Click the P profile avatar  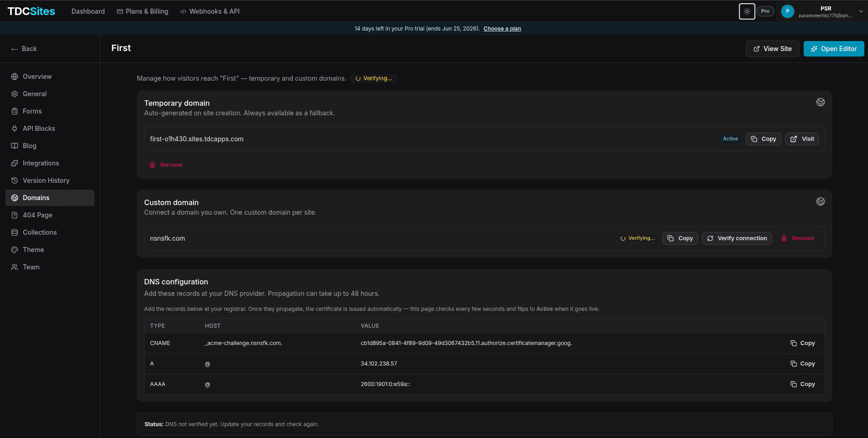click(x=787, y=11)
